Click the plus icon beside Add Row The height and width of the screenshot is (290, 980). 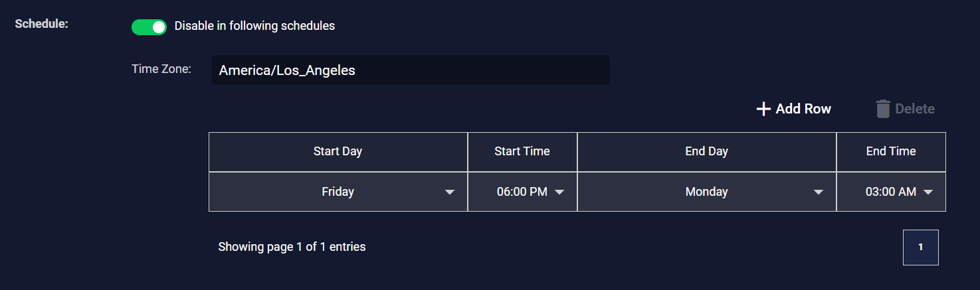click(x=763, y=109)
